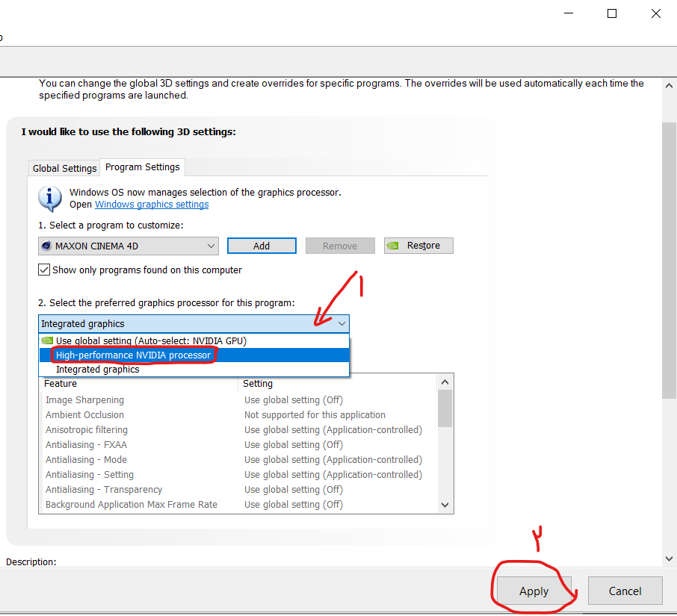Image resolution: width=677 pixels, height=616 pixels.
Task: Click 'Not supported for this application' setting value
Action: [315, 415]
